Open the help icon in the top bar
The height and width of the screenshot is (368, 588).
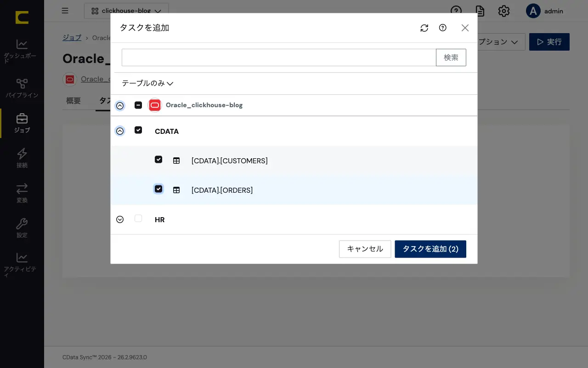click(456, 11)
